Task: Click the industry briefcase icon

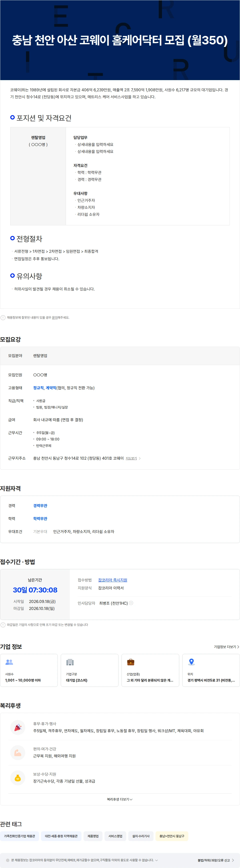Action: 131,662
